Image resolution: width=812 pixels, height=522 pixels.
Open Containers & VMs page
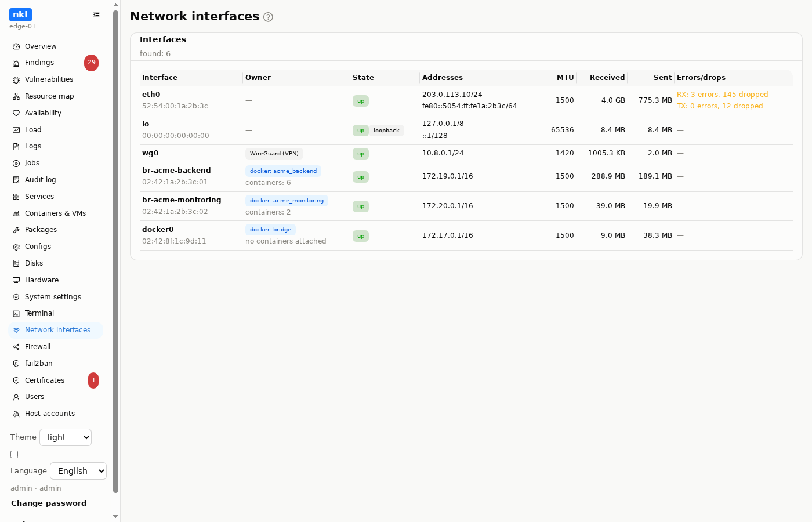coord(56,213)
